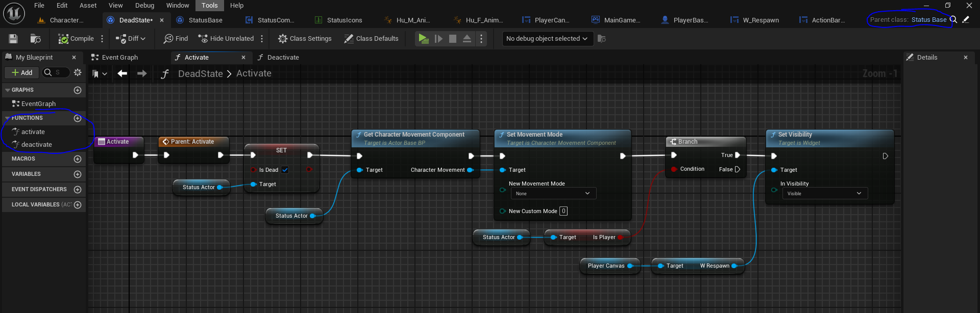Click Add in My Blueprint panel
Image resolution: width=980 pixels, height=313 pixels.
tap(22, 73)
